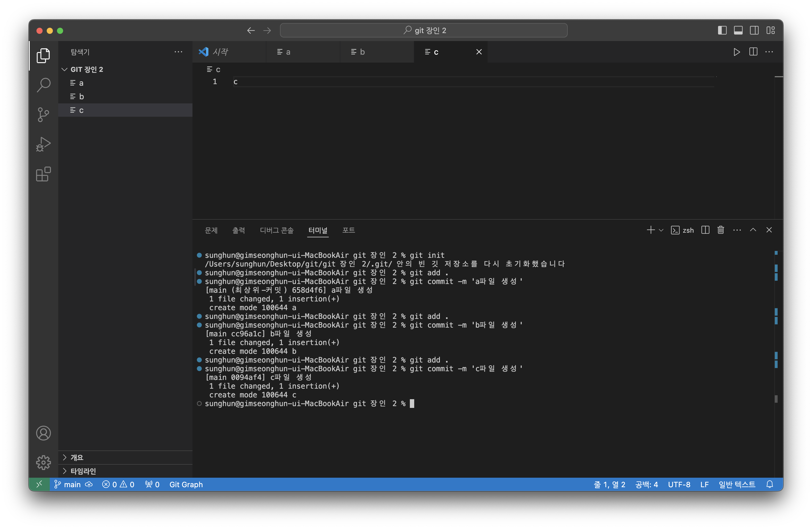The height and width of the screenshot is (529, 812).
Task: Toggle secondary sidebar visibility
Action: click(754, 30)
